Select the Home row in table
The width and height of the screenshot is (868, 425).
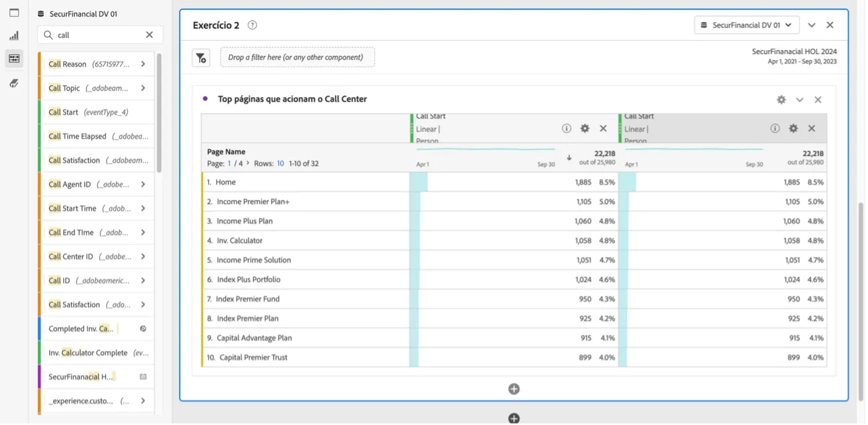[x=514, y=183]
